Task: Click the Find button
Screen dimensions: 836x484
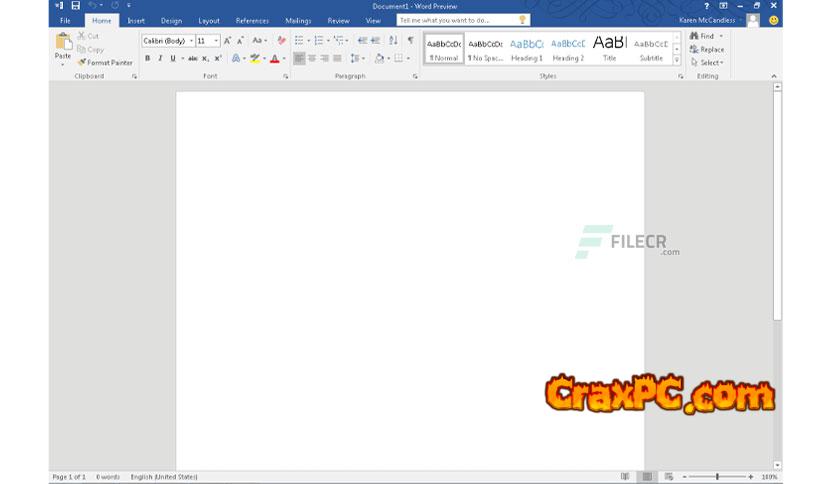Action: (703, 36)
